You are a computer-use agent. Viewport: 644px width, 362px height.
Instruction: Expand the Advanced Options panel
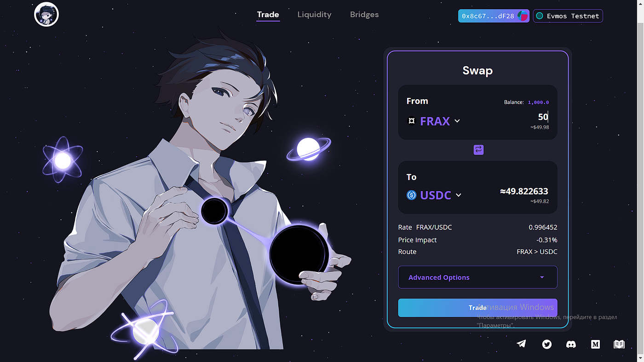(477, 277)
